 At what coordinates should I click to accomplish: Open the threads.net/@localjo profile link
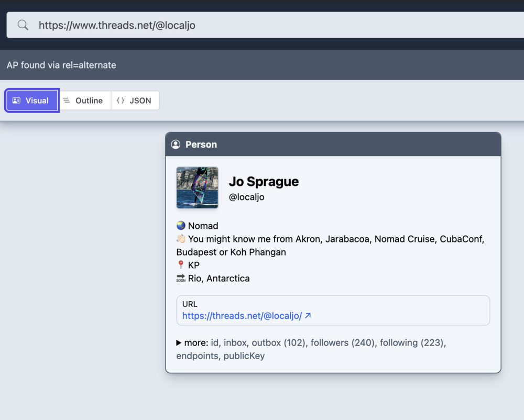(x=242, y=316)
